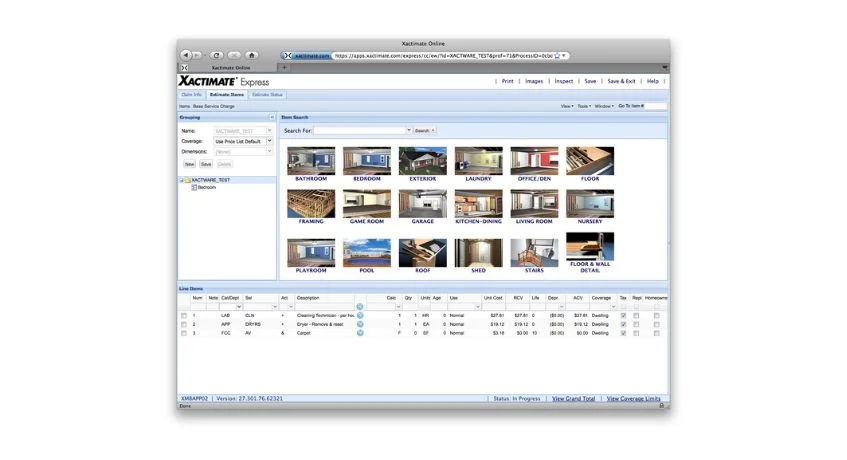Open the Framing category image
This screenshot has width=847, height=460.
(x=311, y=204)
